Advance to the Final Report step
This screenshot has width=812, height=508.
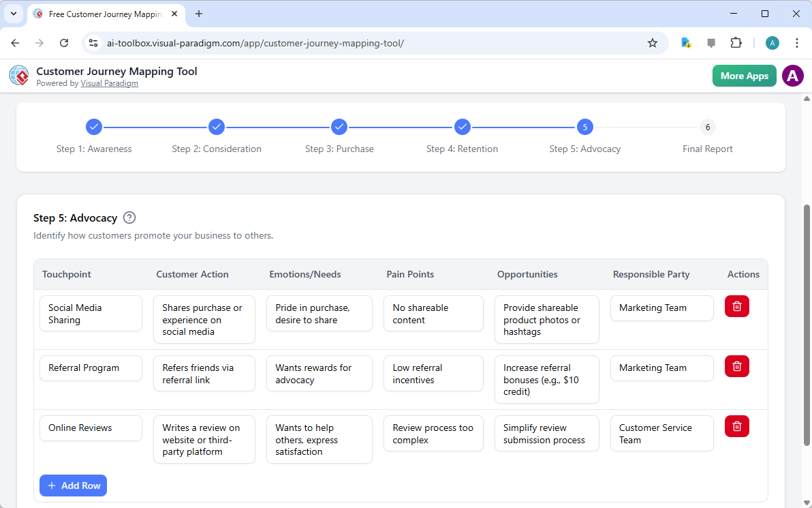(x=707, y=127)
